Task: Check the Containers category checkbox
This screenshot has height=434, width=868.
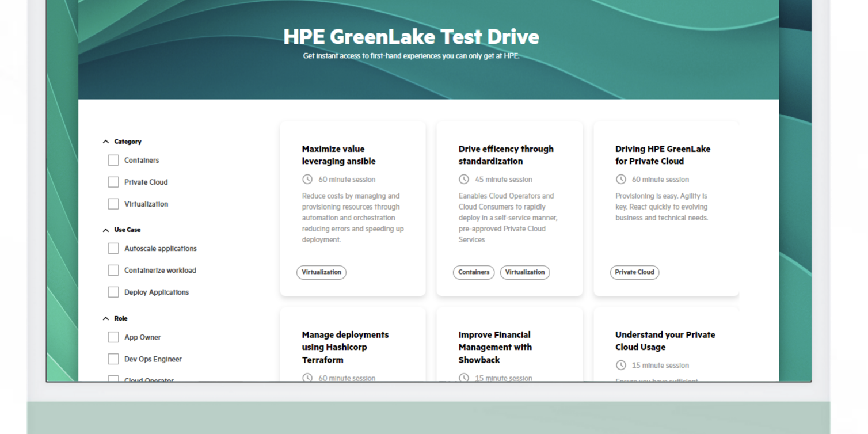Action: coord(113,160)
